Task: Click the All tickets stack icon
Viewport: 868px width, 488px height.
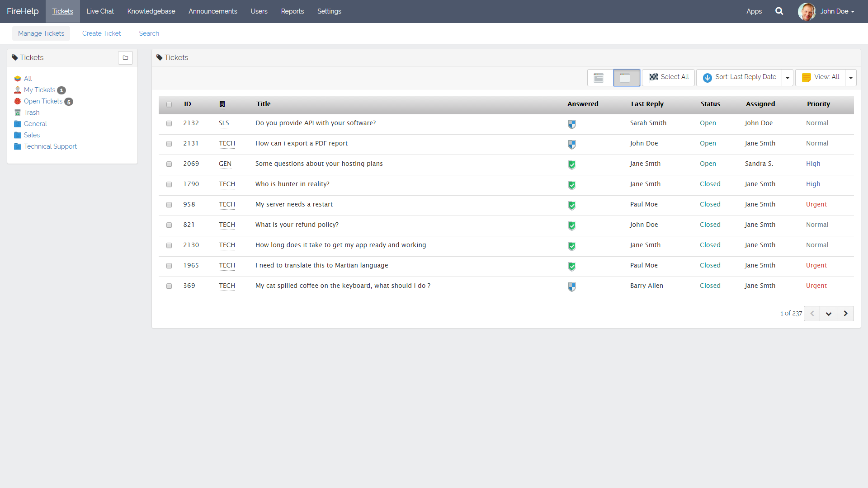Action: [x=18, y=79]
